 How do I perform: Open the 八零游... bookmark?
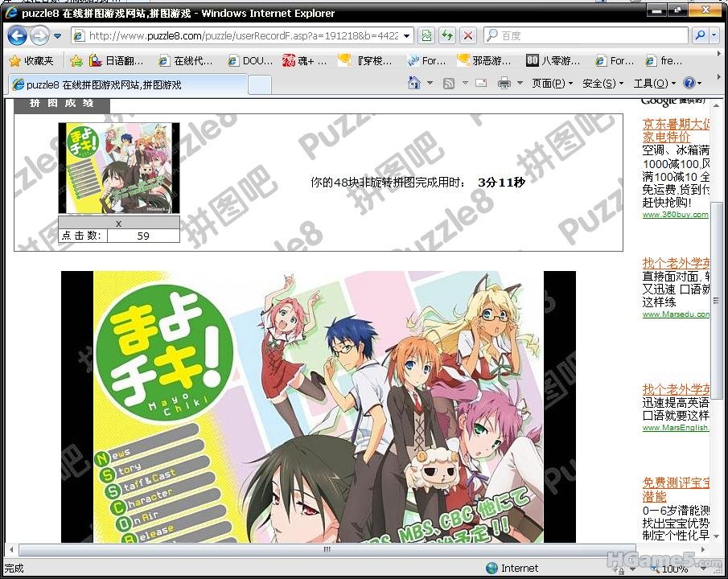pyautogui.click(x=553, y=61)
